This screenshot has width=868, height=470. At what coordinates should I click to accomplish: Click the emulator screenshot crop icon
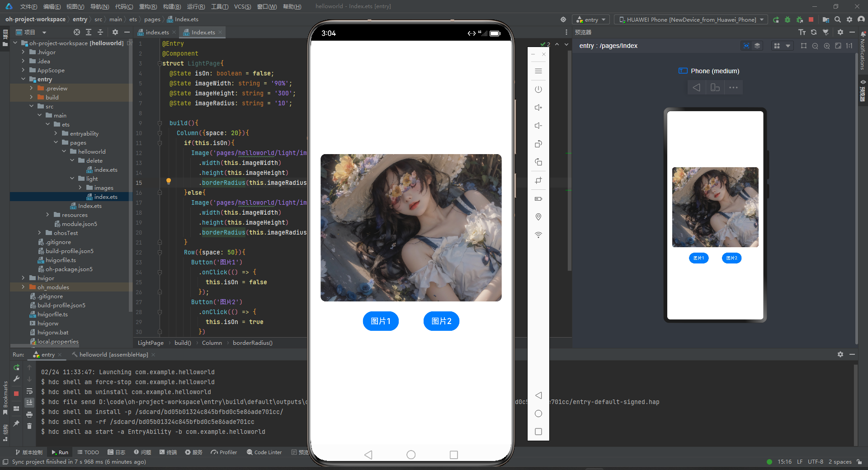538,180
